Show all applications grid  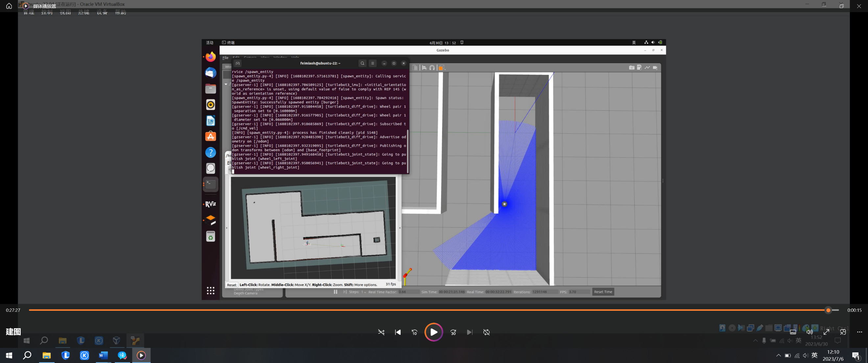coord(211,291)
